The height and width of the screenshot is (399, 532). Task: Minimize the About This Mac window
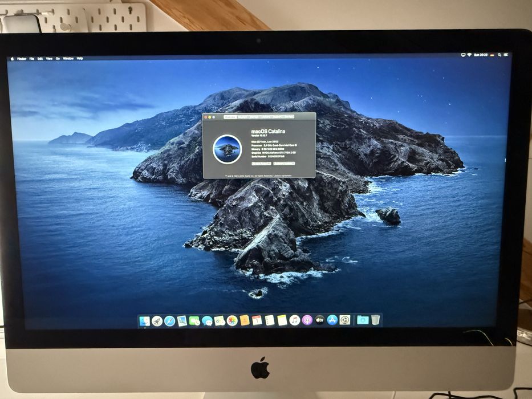click(210, 117)
